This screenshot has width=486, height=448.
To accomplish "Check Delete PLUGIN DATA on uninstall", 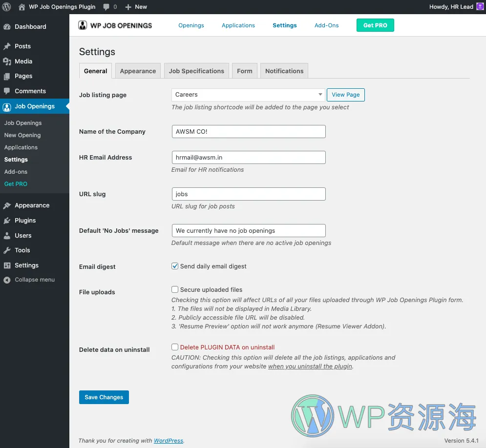I will (175, 347).
